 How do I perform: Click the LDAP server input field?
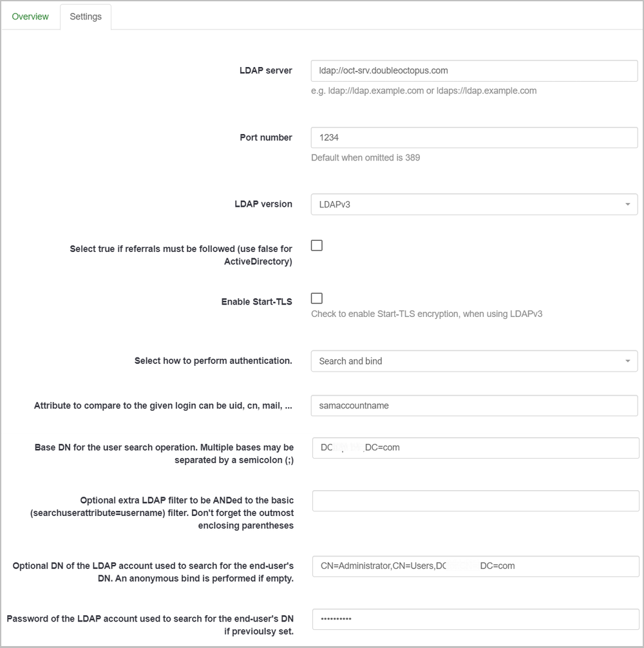tap(474, 71)
